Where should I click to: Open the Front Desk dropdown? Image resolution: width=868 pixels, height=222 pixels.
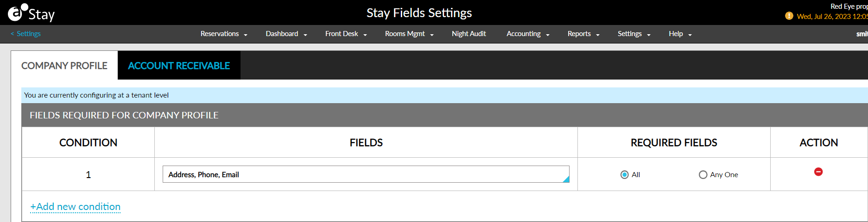[x=346, y=34]
